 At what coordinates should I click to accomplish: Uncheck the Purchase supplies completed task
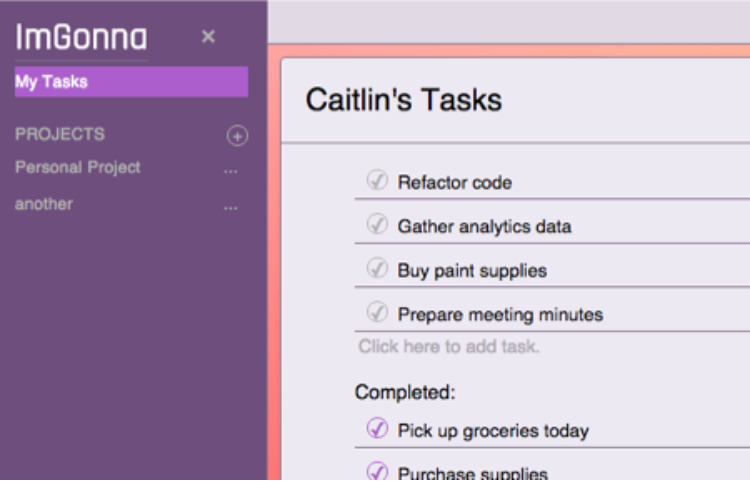point(377,471)
